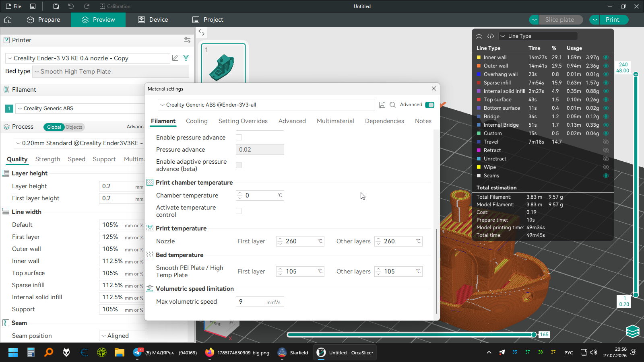Screen dimensions: 644x362
Task: Click the taskbar search magnifier icon
Action: pyautogui.click(x=49, y=353)
